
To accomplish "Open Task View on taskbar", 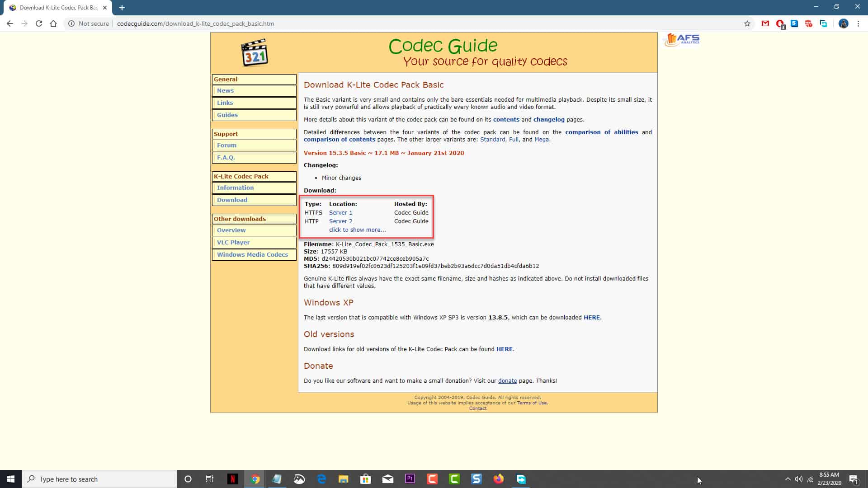I will 210,479.
